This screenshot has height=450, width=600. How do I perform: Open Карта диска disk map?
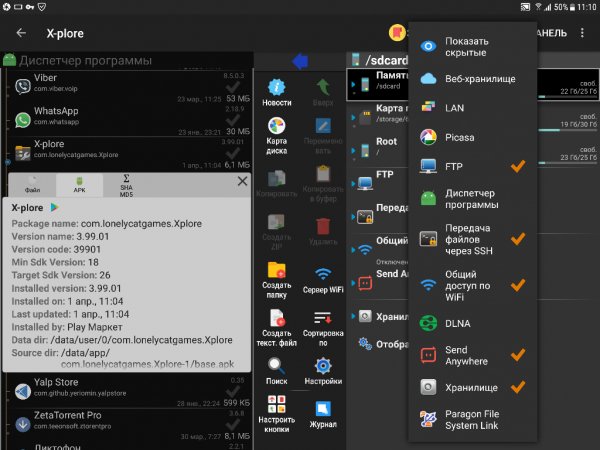[277, 135]
